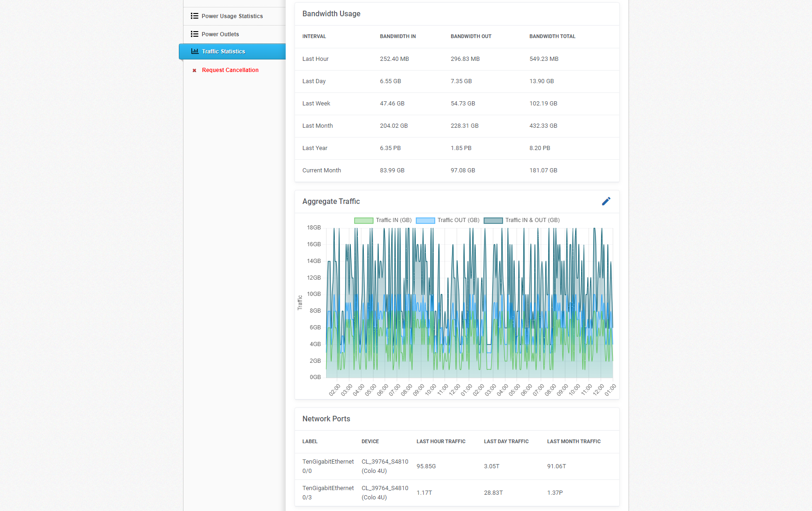Click the pencil edit icon in Aggregate Traffic
Viewport: 812px width, 511px height.
click(606, 201)
